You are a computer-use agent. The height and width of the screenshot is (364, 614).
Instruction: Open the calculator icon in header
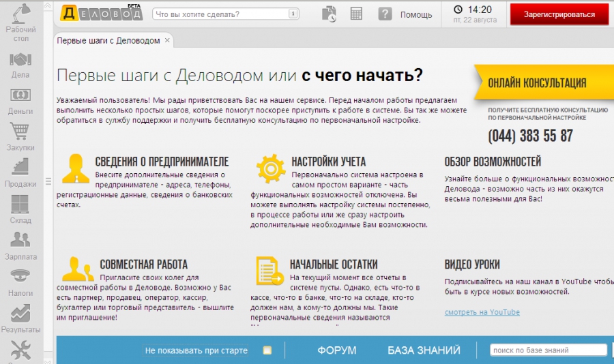click(x=356, y=14)
